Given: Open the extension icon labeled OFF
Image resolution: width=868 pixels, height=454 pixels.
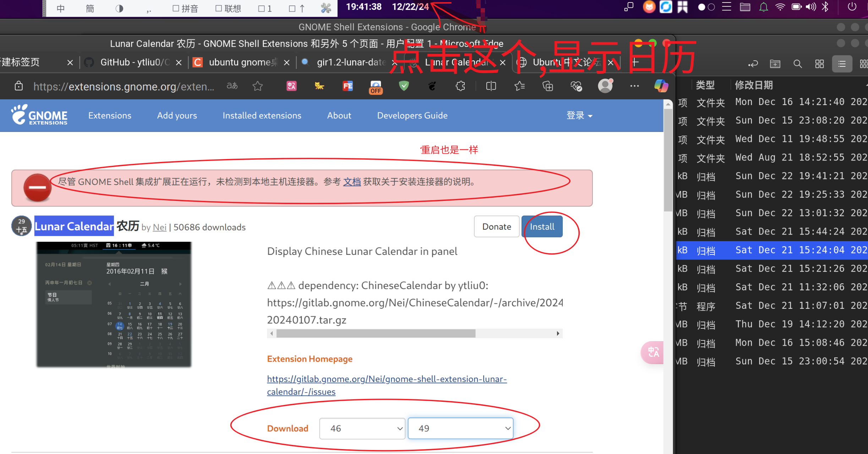Looking at the screenshot, I should coord(376,87).
